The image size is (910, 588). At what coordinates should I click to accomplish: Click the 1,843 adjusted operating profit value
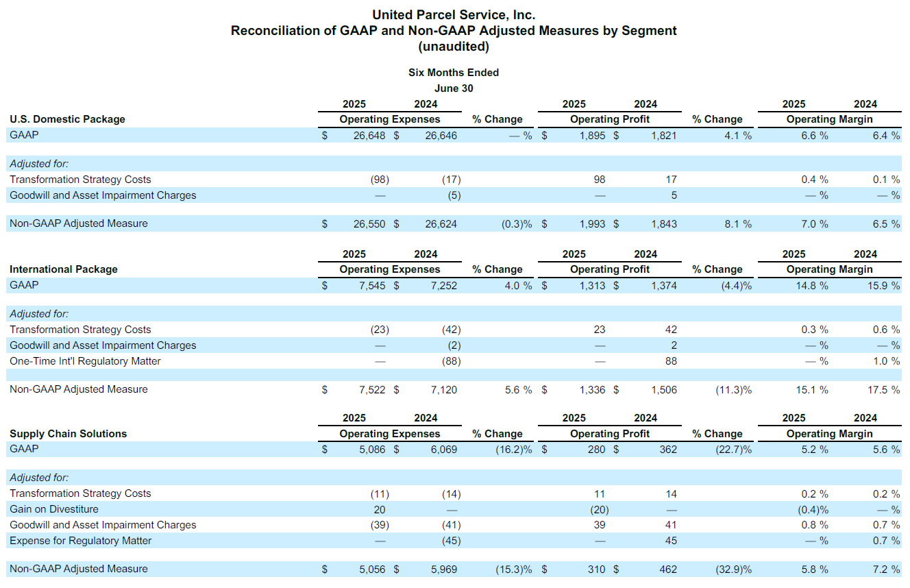coord(664,223)
